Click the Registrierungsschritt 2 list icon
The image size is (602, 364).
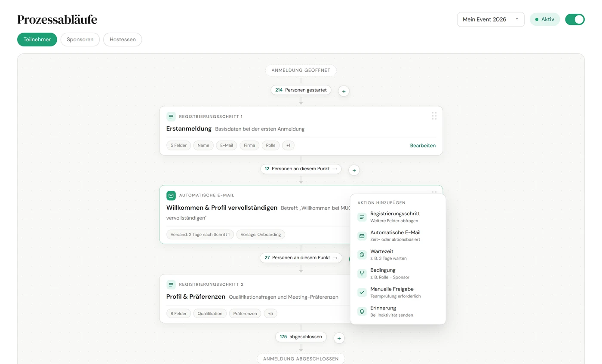coord(171,284)
